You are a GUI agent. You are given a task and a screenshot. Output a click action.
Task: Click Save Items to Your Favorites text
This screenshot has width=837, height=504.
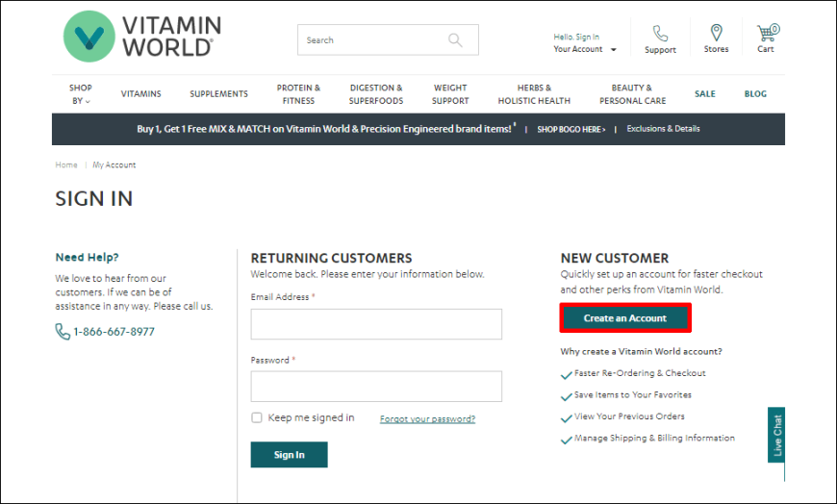pyautogui.click(x=633, y=395)
